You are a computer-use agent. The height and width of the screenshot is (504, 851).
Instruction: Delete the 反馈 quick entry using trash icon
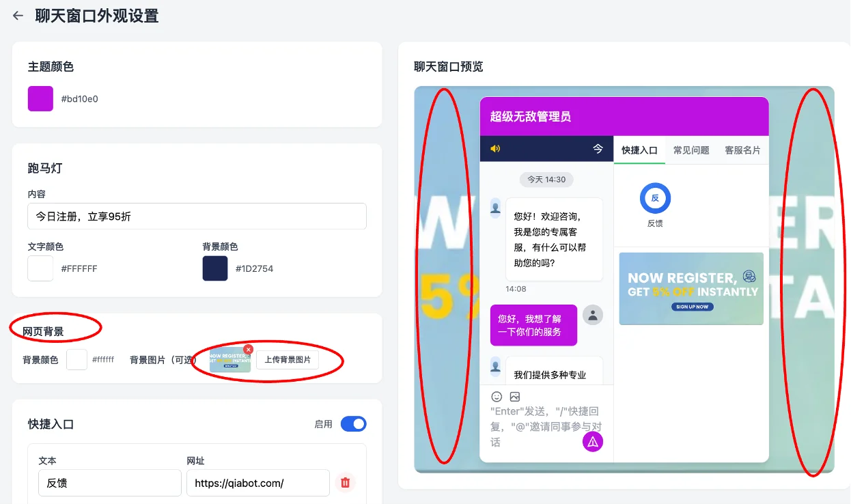click(x=345, y=482)
